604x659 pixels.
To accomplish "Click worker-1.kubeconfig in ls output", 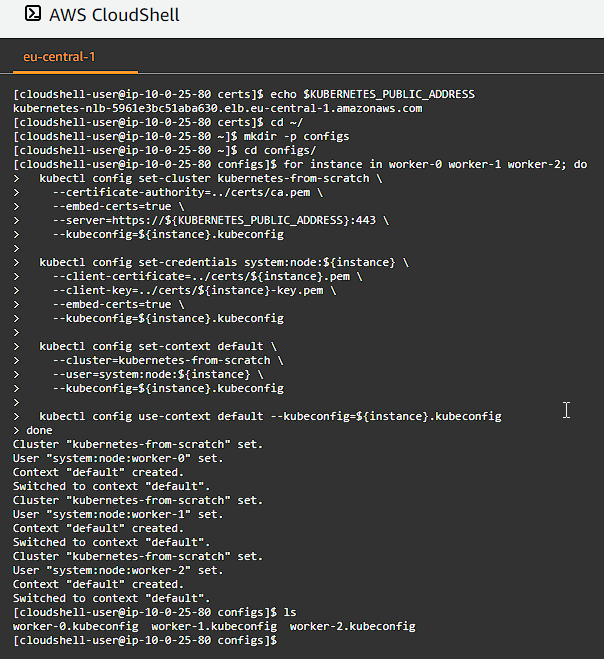I will coord(214,626).
